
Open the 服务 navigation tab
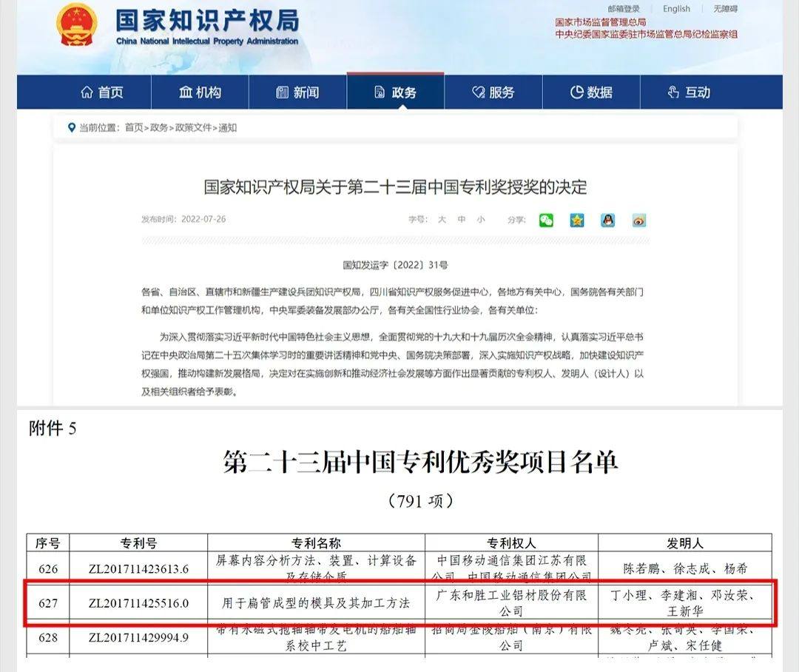click(493, 93)
